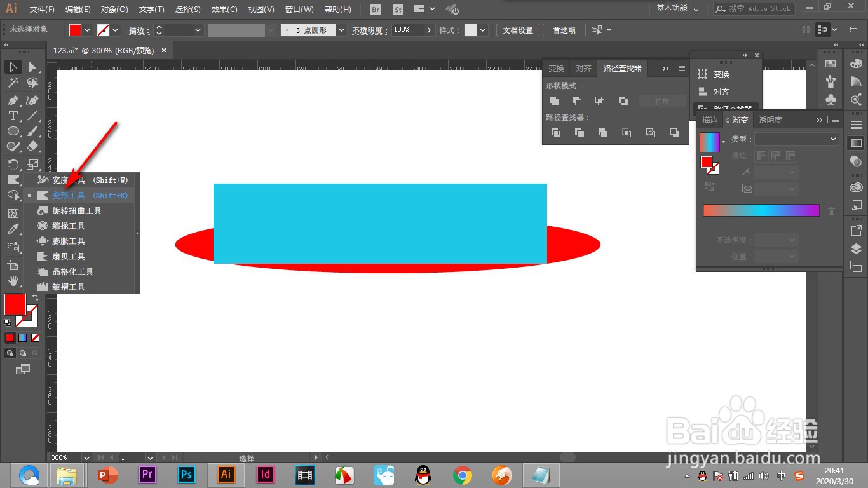Enable Draw Behind mode
The width and height of the screenshot is (868, 488).
click(x=23, y=353)
